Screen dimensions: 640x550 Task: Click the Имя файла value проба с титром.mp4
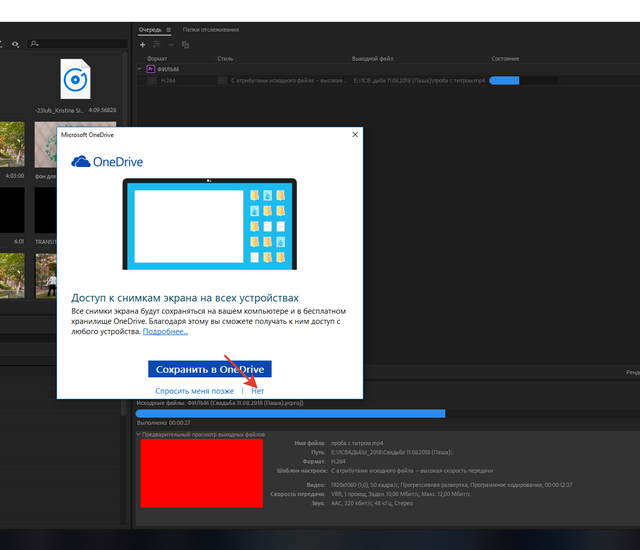[x=357, y=443]
